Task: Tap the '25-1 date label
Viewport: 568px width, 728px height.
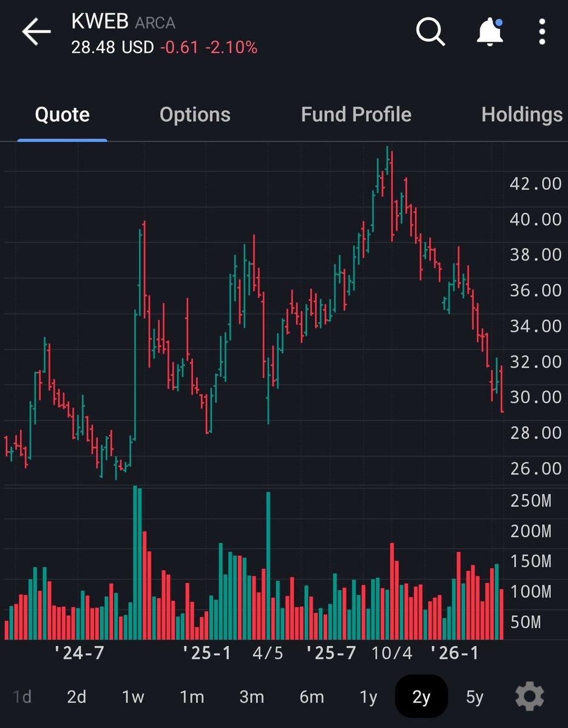Action: (206, 653)
